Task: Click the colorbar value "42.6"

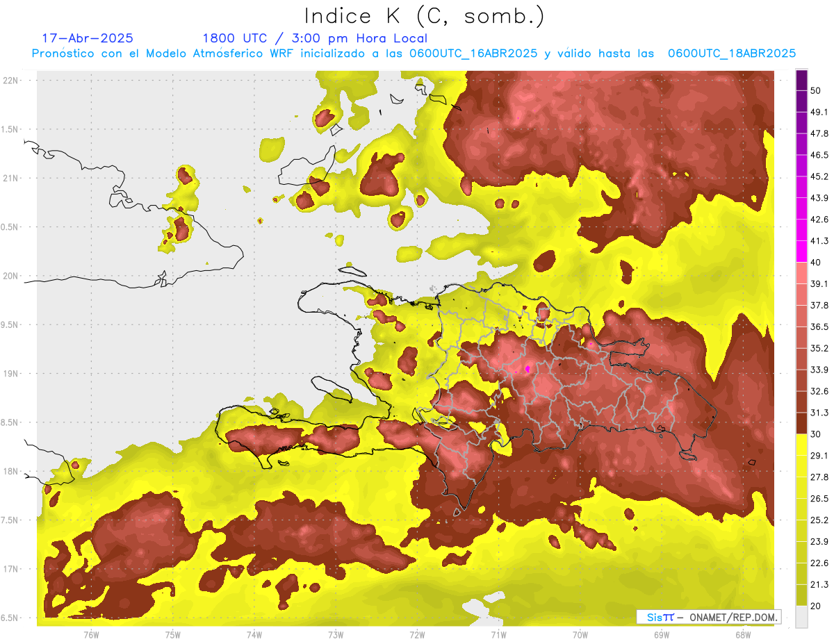Action: pos(819,220)
